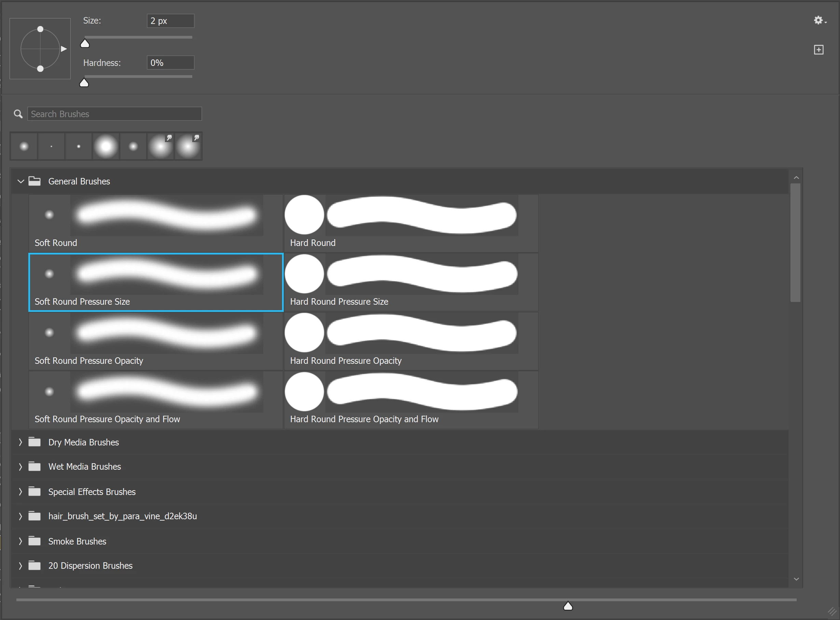Viewport: 840px width, 620px height.
Task: Click the Search Brushes input field
Action: [x=114, y=114]
